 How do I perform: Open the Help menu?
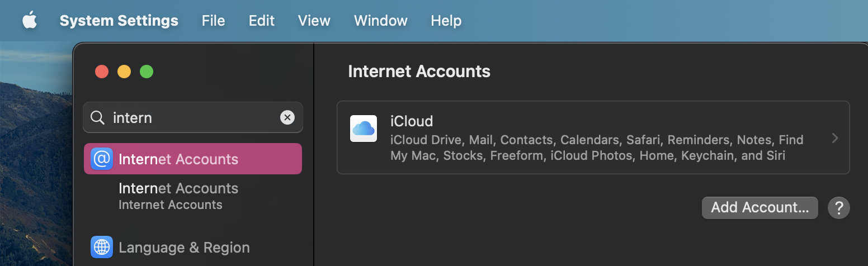(446, 21)
